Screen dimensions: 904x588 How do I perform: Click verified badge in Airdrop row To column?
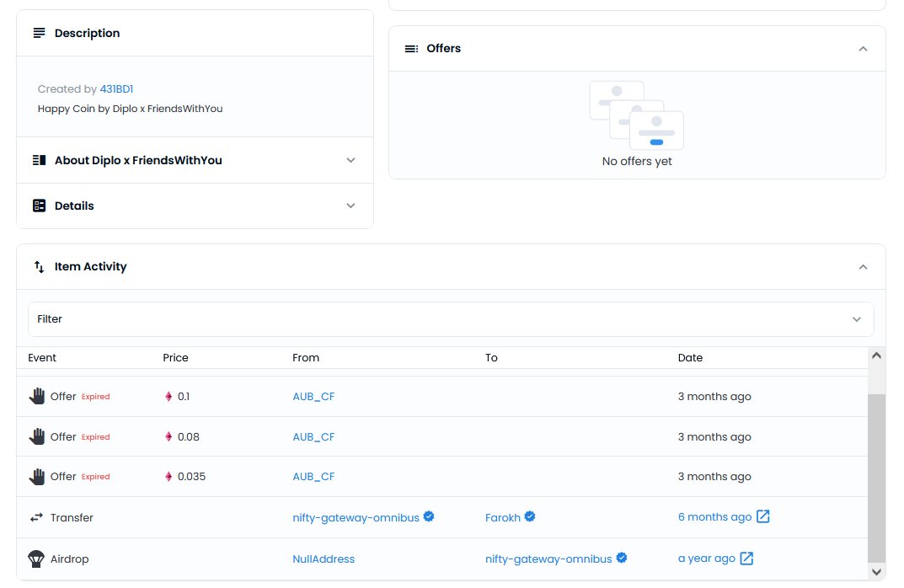point(622,558)
